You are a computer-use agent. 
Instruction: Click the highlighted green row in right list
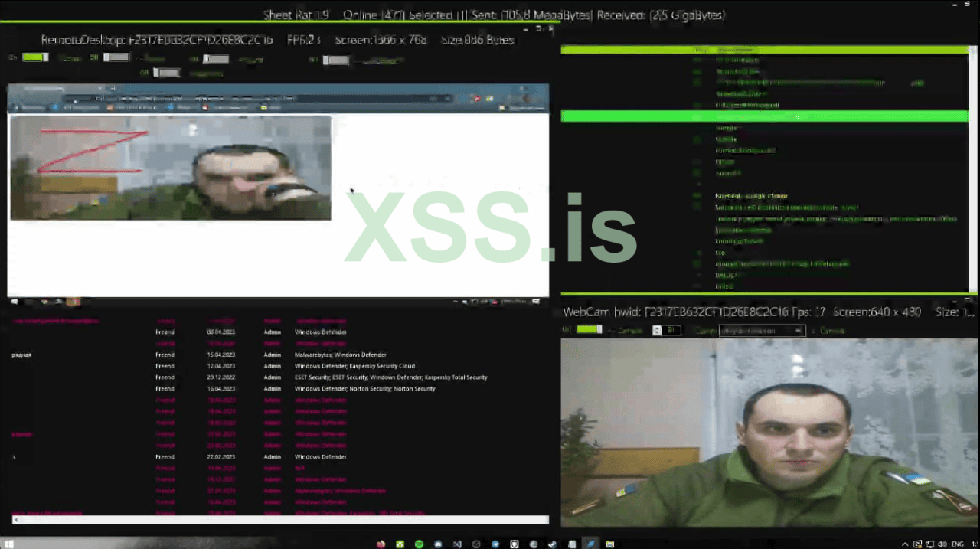coord(764,116)
